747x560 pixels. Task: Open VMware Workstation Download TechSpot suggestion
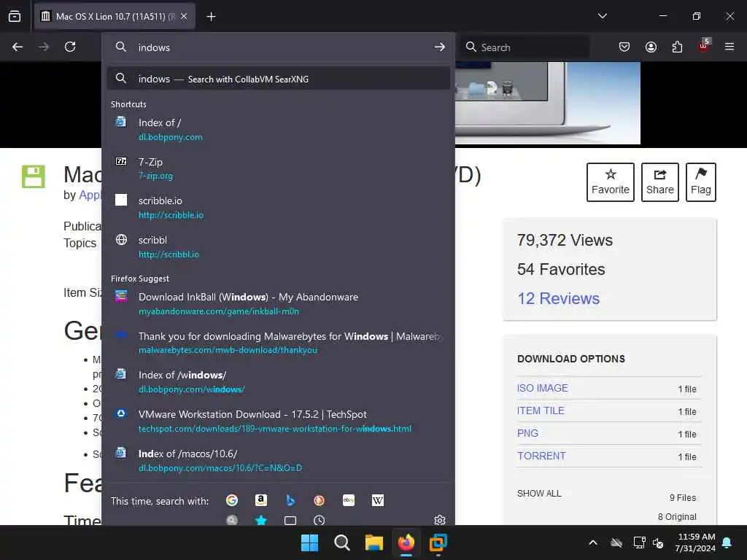(279, 421)
